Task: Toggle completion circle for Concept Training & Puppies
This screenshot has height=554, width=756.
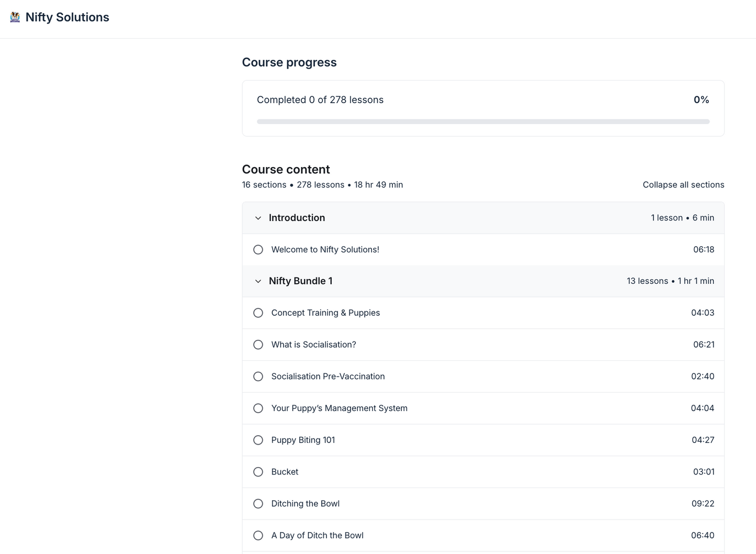Action: (258, 313)
